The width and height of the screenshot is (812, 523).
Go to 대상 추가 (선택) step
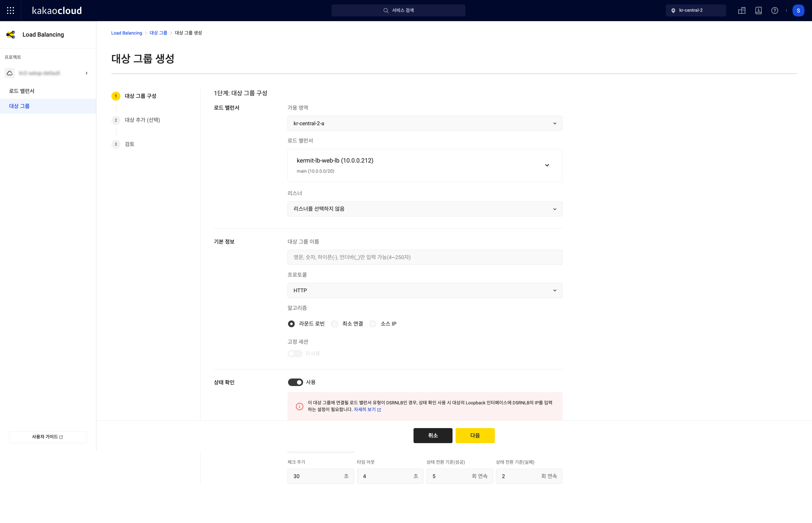click(142, 120)
